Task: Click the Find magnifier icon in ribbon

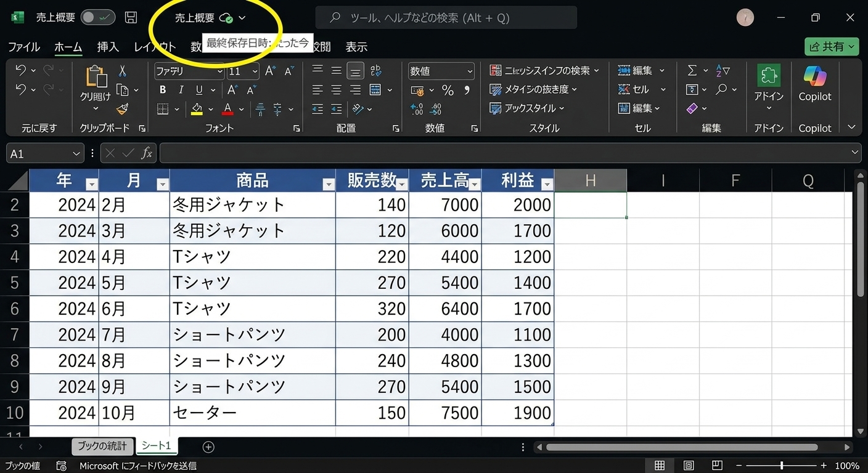Action: click(721, 90)
